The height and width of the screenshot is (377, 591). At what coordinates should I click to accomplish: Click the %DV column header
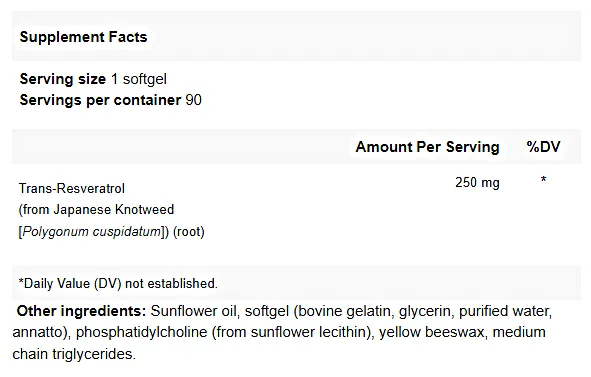coord(543,147)
